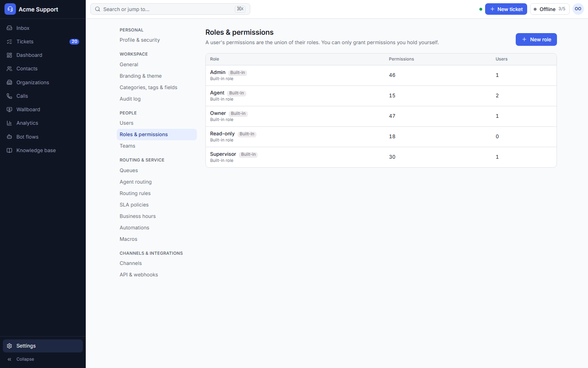Open the Offline status dropdown
Image resolution: width=588 pixels, height=368 pixels.
click(x=550, y=9)
